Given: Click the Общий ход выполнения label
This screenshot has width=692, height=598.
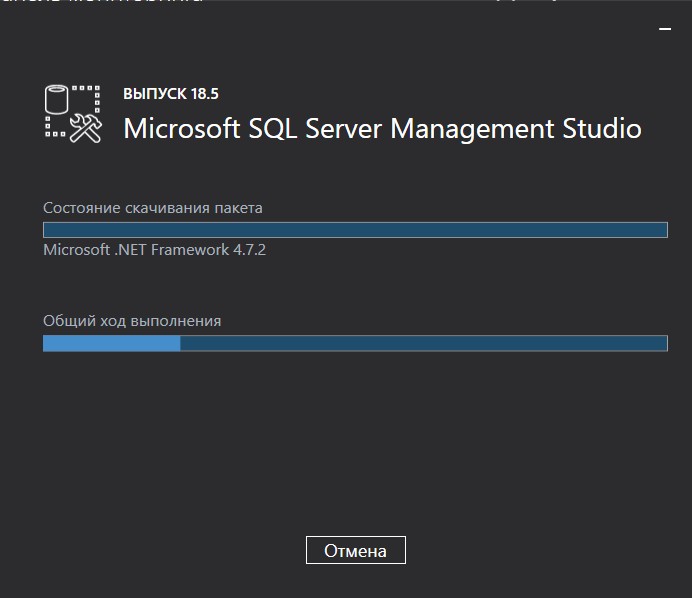Looking at the screenshot, I should tap(132, 321).
